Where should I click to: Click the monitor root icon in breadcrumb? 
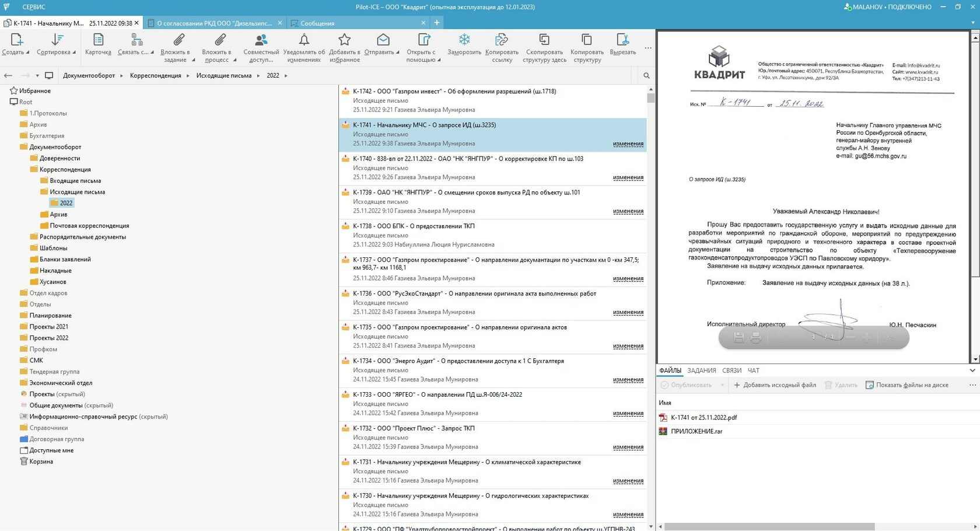[49, 75]
